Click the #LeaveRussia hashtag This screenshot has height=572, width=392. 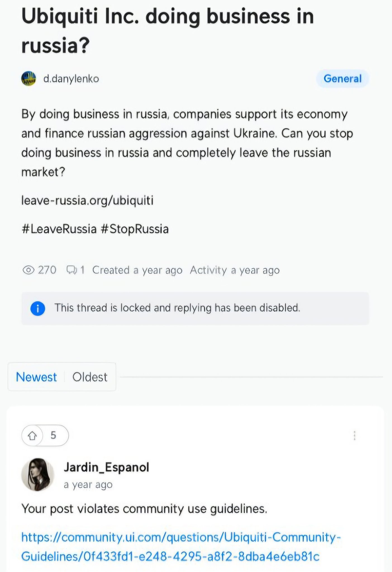[x=59, y=229]
